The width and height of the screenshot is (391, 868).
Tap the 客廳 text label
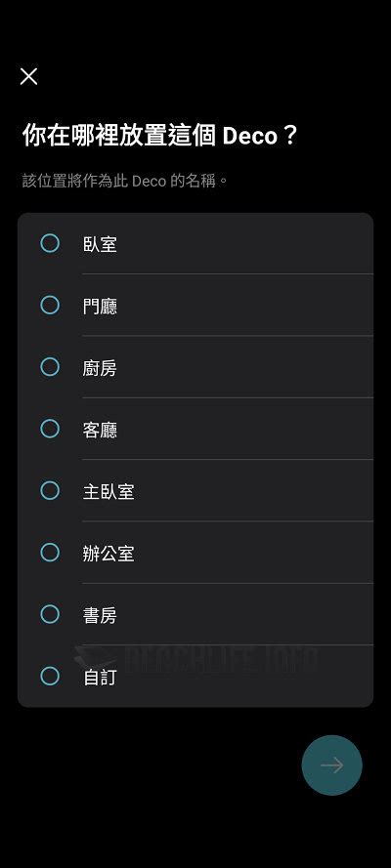(101, 431)
